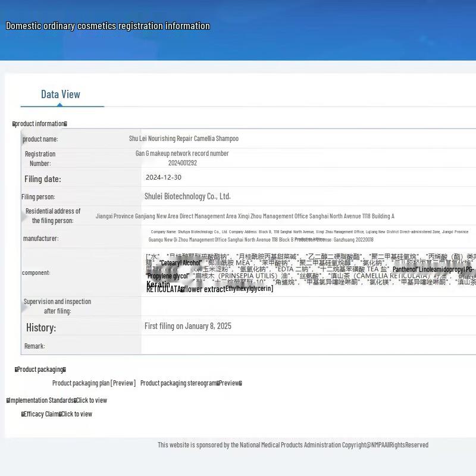Click the Product packaging section header
Viewport: 476px width, 476px height.
coord(40,369)
